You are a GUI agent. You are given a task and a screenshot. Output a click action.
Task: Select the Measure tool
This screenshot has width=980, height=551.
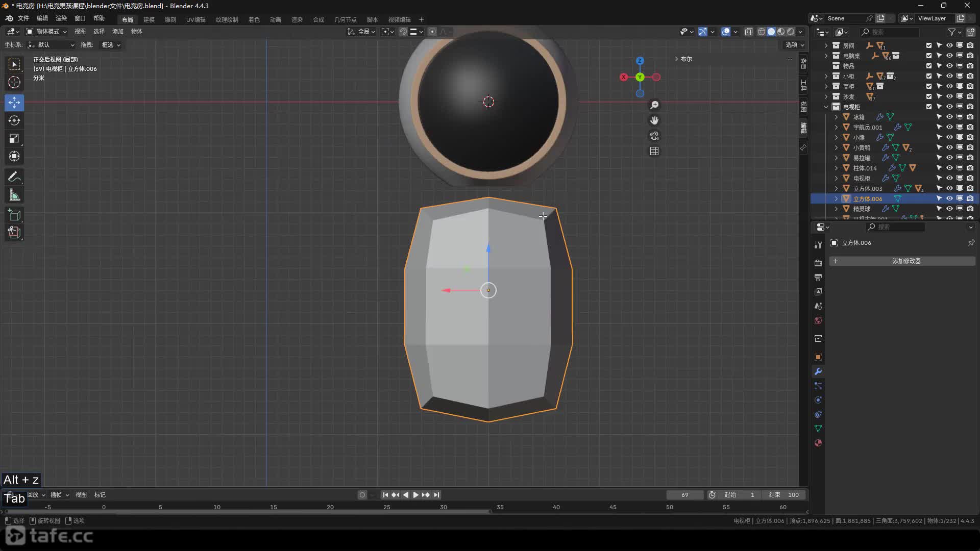click(x=14, y=195)
